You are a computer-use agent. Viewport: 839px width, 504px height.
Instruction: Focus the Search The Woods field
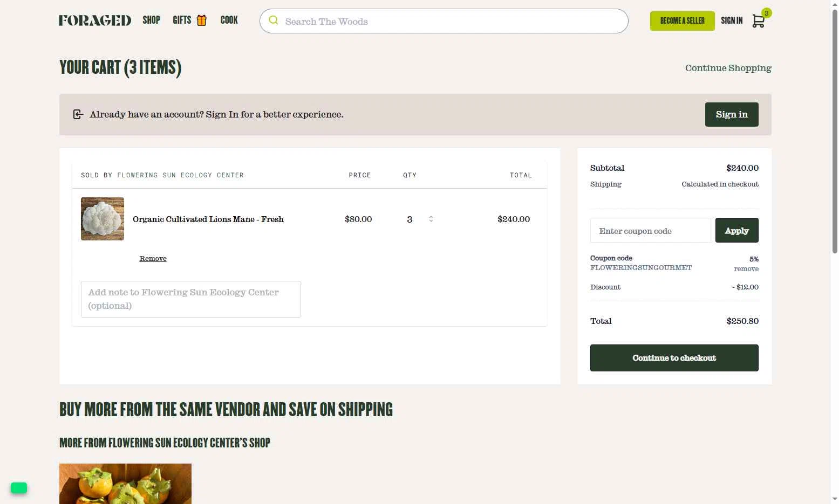[x=444, y=21]
